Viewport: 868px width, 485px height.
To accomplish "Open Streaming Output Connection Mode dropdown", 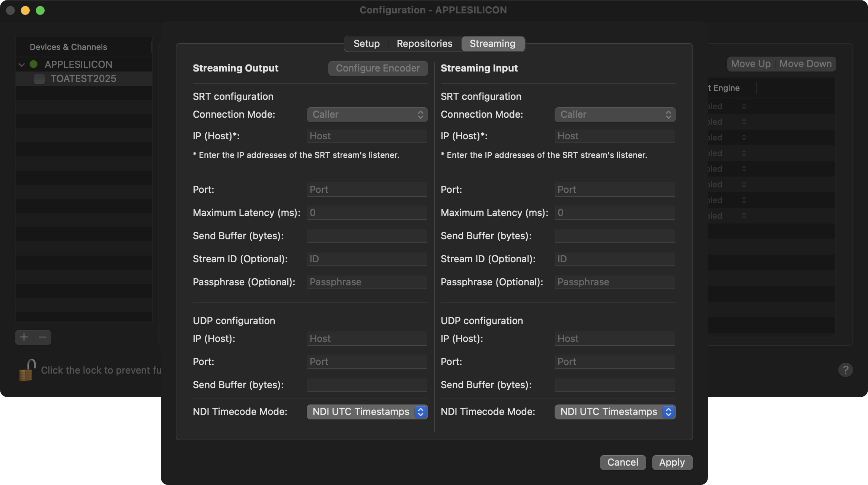I will pyautogui.click(x=367, y=114).
